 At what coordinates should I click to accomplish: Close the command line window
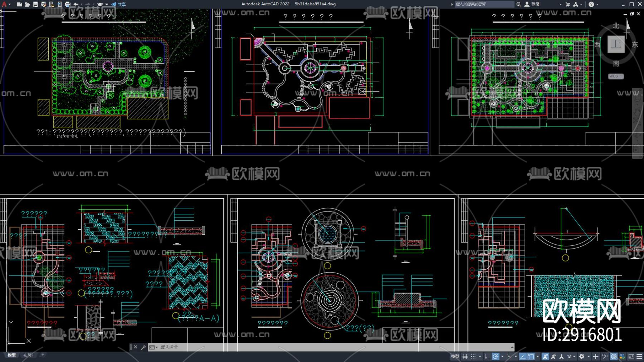136,347
